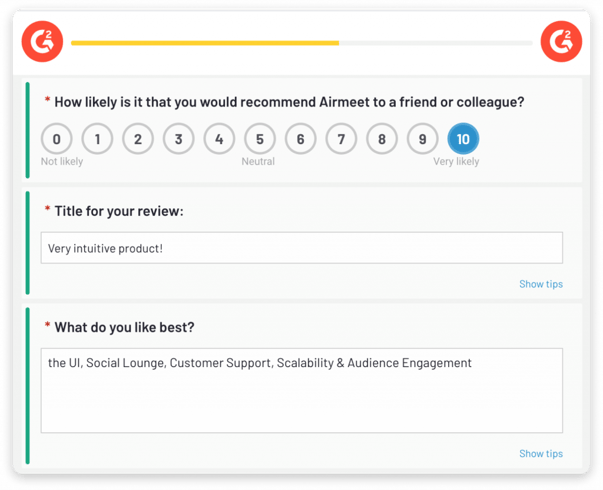603x490 pixels.
Task: Show tips for the review title
Action: tap(541, 284)
